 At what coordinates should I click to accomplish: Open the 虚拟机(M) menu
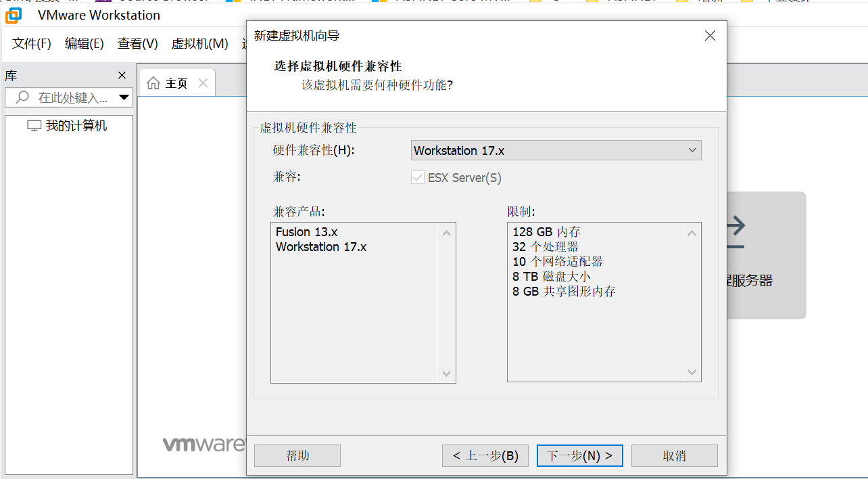[x=200, y=44]
